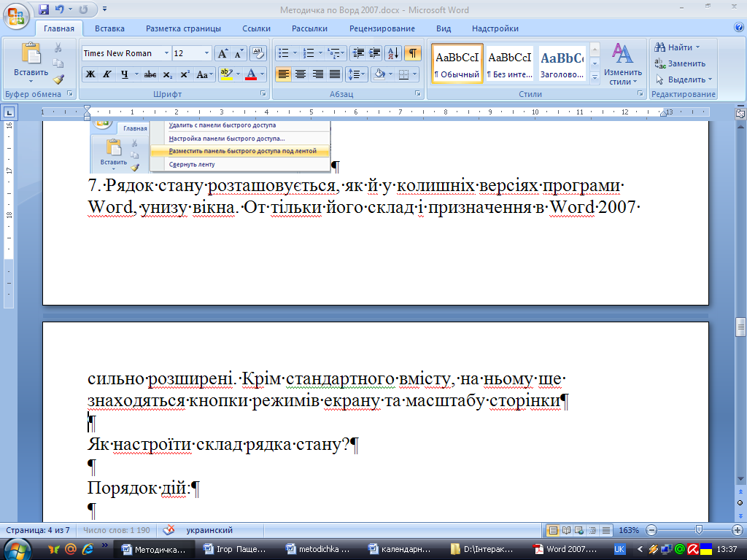This screenshot has height=560, width=747.
Task: Click the Найти binoculars button
Action: (x=676, y=47)
